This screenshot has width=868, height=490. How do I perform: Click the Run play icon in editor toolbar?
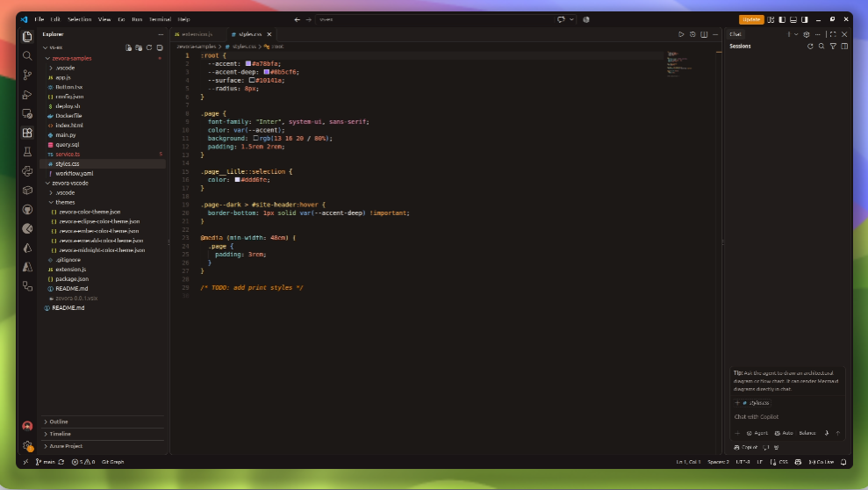coord(681,34)
